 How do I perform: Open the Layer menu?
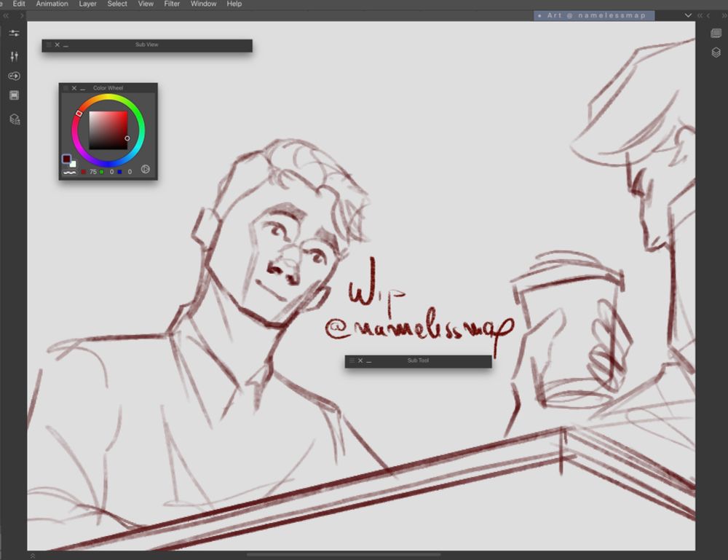88,4
